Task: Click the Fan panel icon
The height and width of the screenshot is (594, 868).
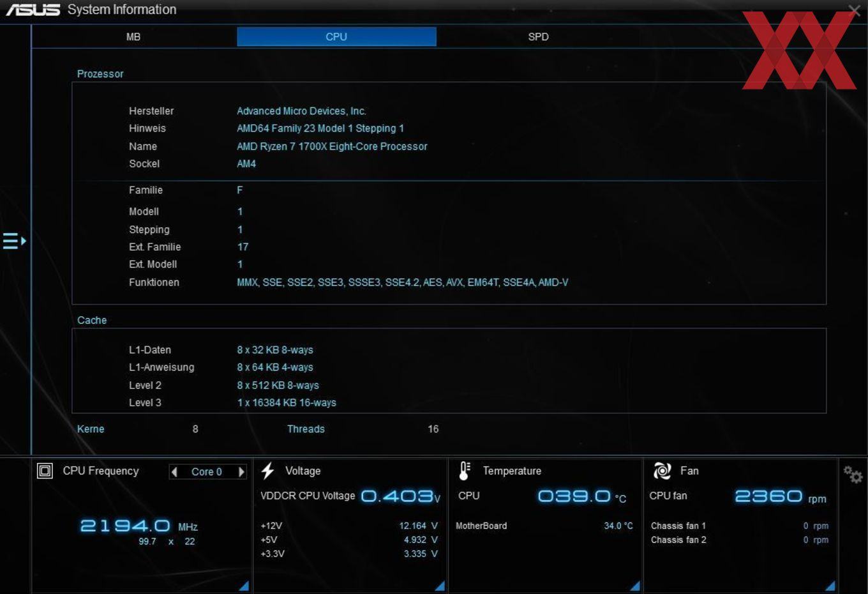Action: point(662,471)
